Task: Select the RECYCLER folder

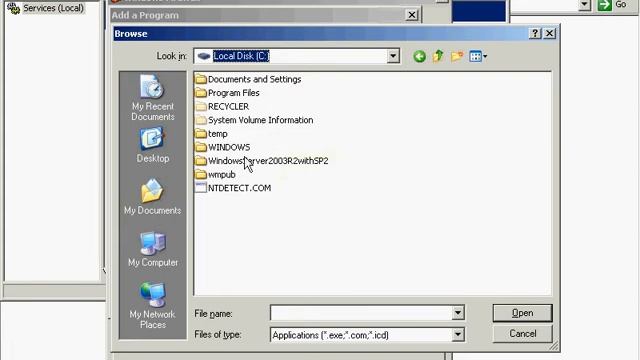Action: pos(222,107)
